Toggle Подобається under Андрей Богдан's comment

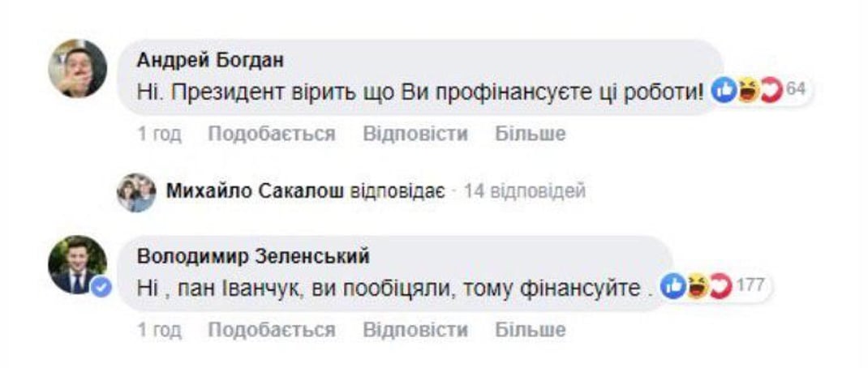tap(271, 134)
